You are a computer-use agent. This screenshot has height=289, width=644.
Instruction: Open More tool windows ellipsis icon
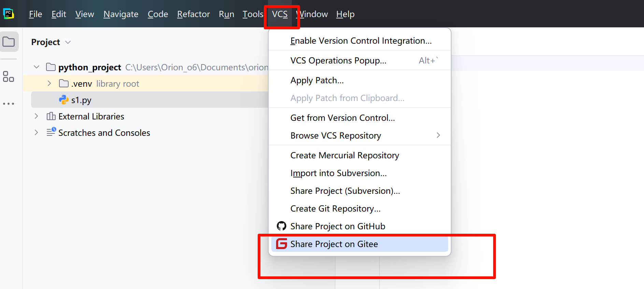pyautogui.click(x=9, y=104)
